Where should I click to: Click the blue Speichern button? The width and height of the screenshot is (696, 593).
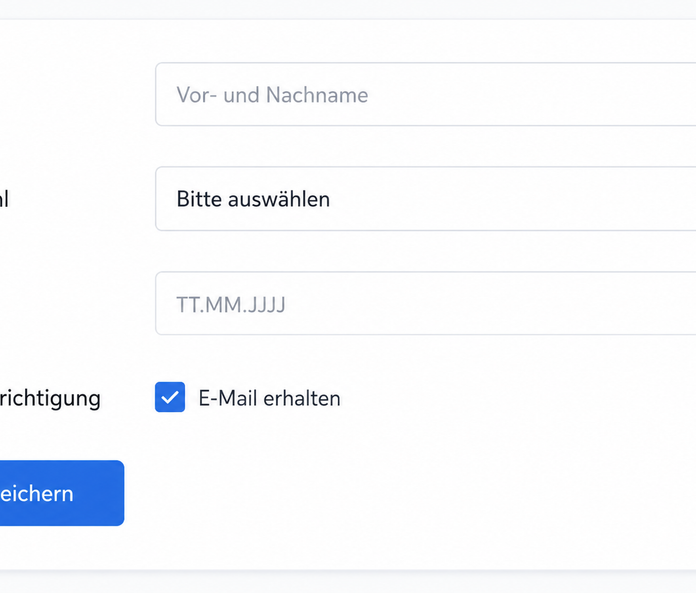point(62,493)
